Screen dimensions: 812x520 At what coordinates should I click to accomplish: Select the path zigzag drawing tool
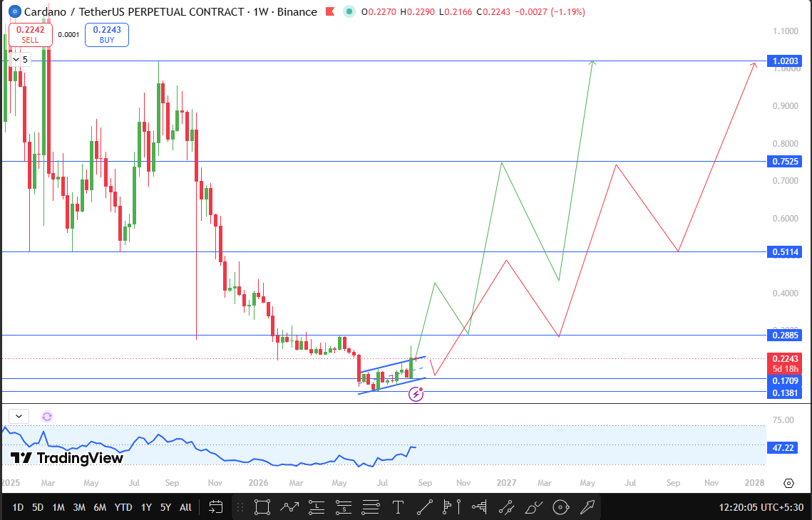[x=289, y=507]
